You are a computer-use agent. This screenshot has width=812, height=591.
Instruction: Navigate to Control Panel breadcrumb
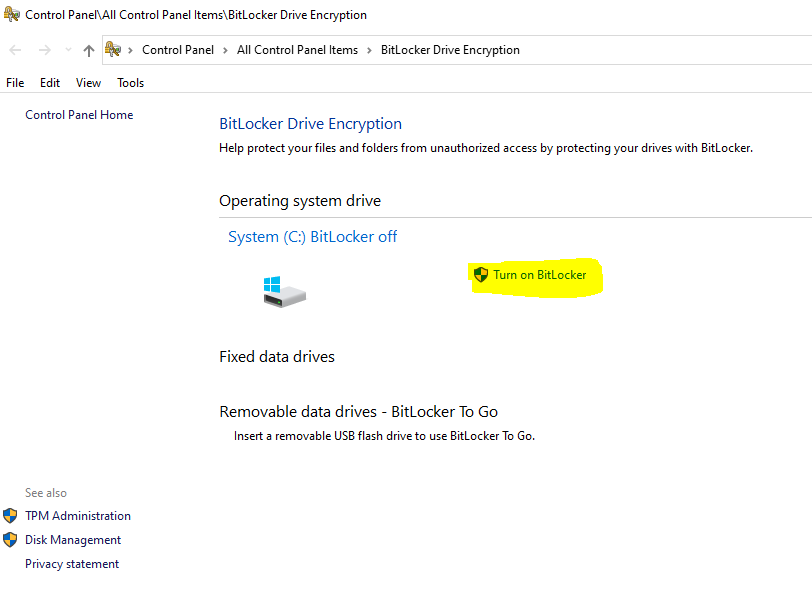click(x=178, y=50)
